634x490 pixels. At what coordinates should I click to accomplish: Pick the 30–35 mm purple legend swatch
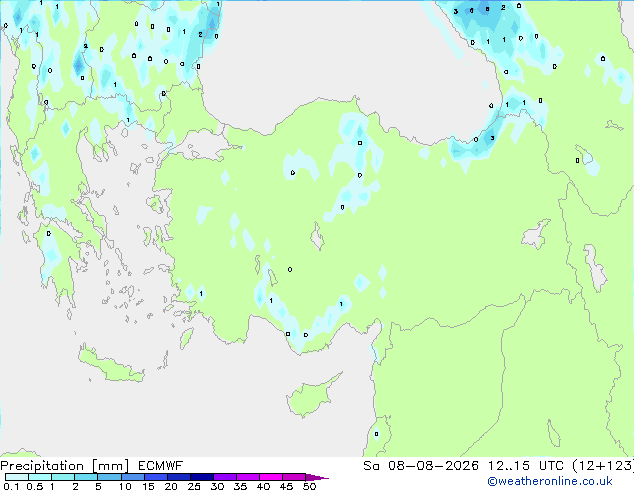click(x=225, y=477)
